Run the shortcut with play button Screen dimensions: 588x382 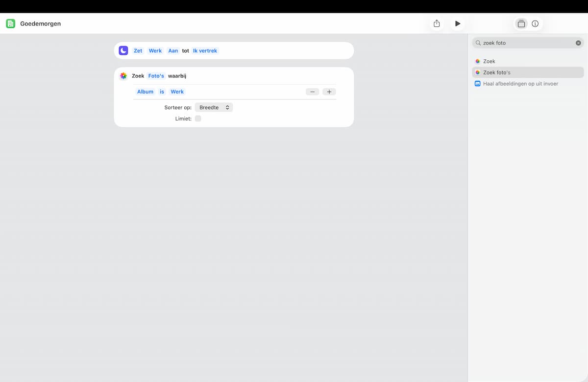458,24
